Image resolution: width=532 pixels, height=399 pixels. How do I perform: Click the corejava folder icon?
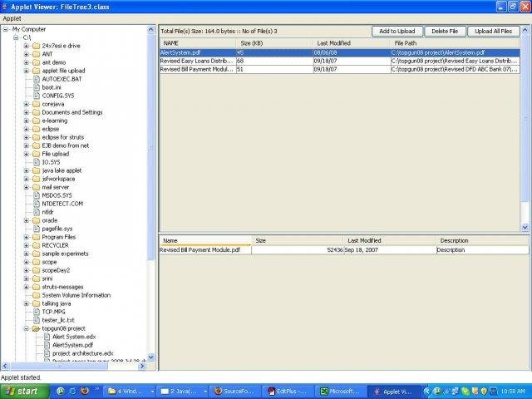[x=37, y=104]
